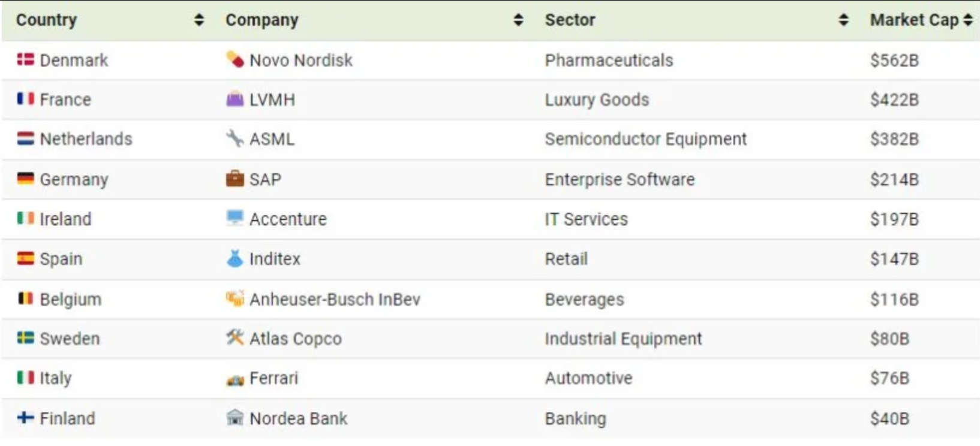This screenshot has height=446, width=980.
Task: Sort table using Sector column arrows
Action: 843,20
